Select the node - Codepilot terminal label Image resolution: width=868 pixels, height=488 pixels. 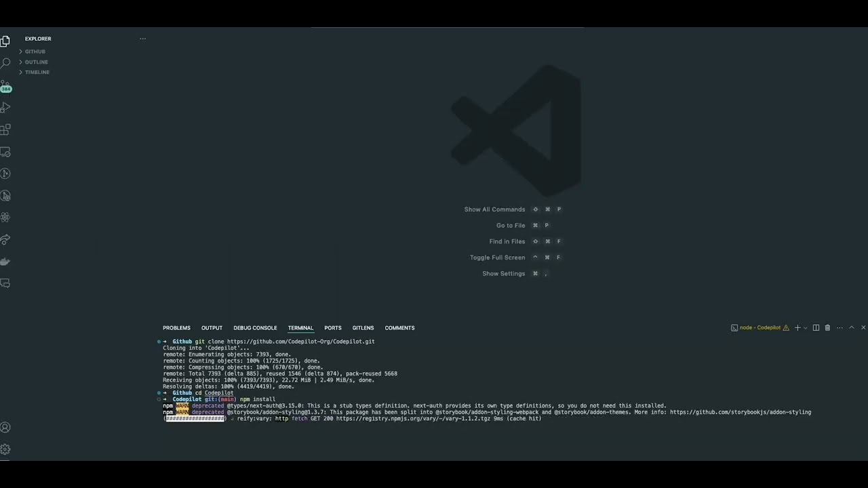pyautogui.click(x=760, y=328)
